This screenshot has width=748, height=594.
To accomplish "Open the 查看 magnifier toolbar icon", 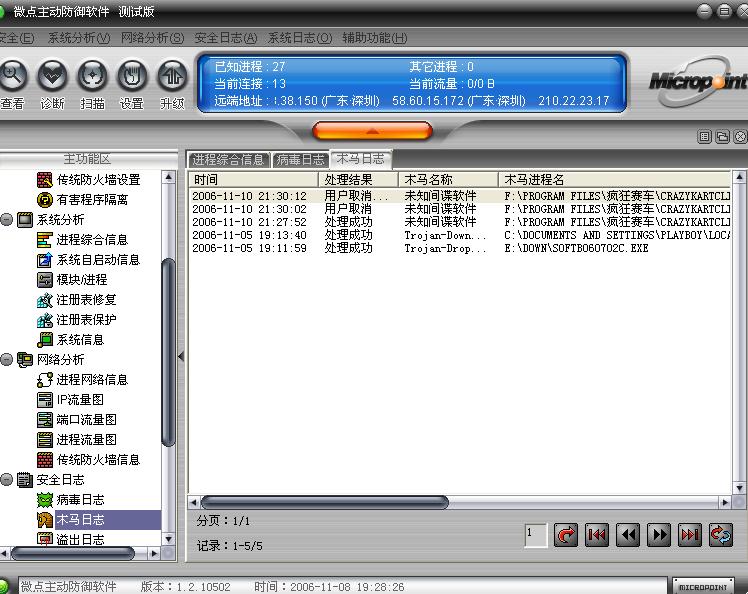I will (12, 76).
